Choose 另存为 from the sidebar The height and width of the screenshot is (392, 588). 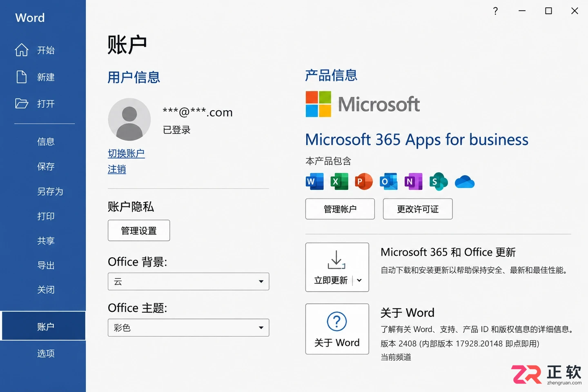pos(50,192)
